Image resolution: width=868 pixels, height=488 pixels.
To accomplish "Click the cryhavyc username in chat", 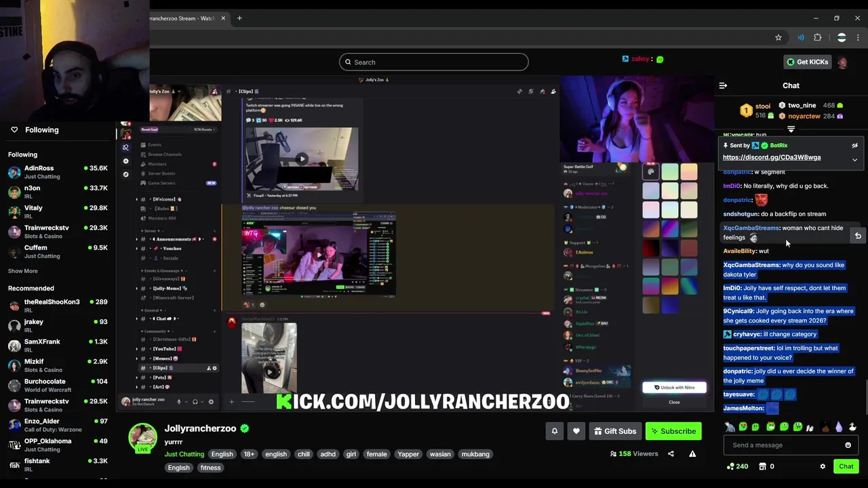I will tap(747, 334).
